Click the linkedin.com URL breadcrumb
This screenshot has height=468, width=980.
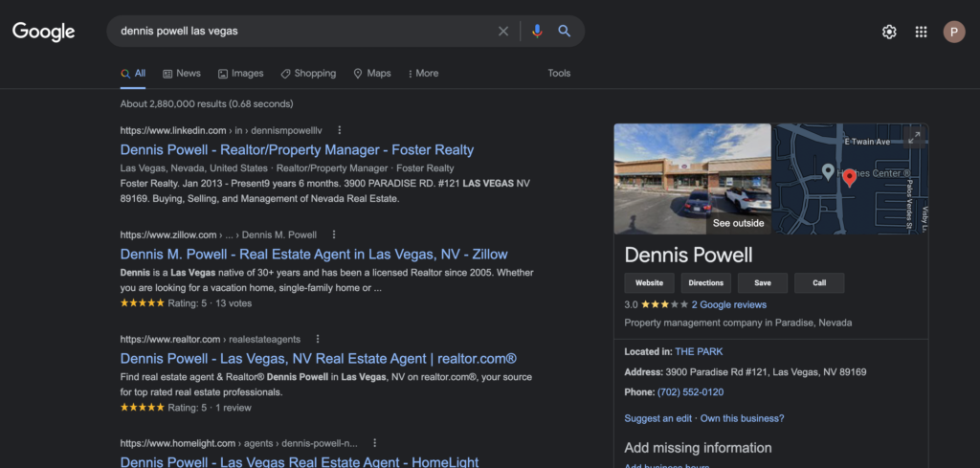coord(221,130)
